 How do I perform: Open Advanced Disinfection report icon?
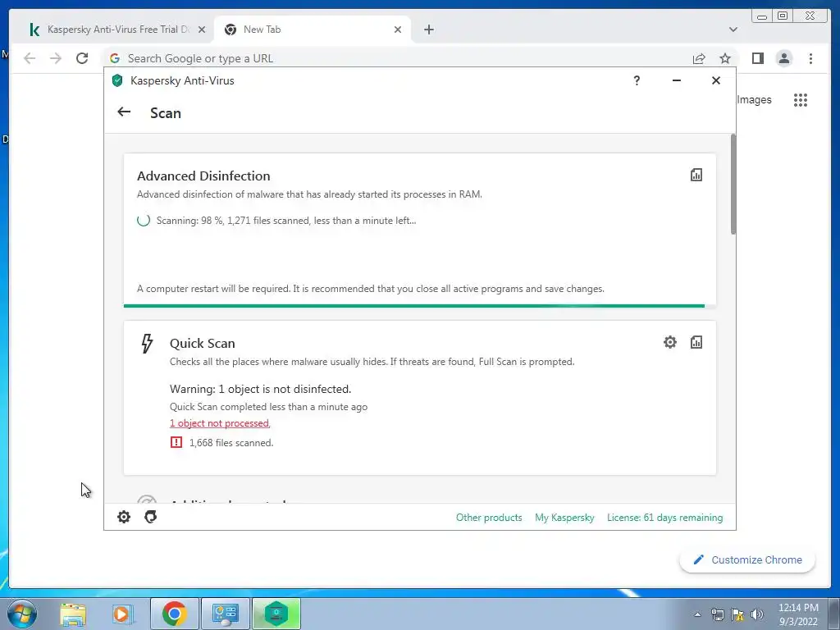[x=696, y=175]
